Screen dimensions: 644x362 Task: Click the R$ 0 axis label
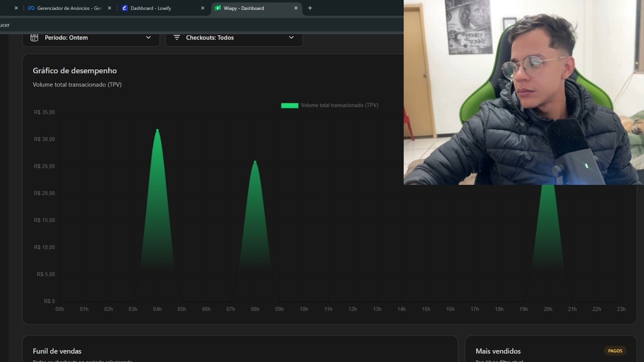49,301
